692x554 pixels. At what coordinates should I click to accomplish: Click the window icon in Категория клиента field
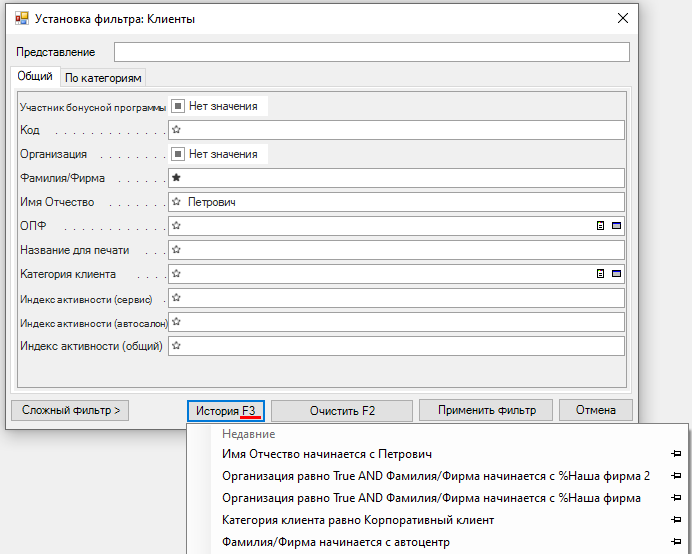616,274
